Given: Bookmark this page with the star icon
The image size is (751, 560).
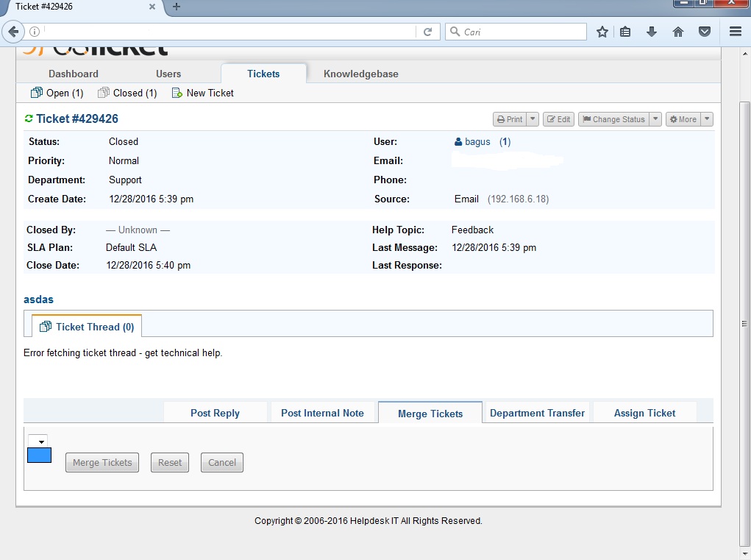Looking at the screenshot, I should pyautogui.click(x=602, y=32).
